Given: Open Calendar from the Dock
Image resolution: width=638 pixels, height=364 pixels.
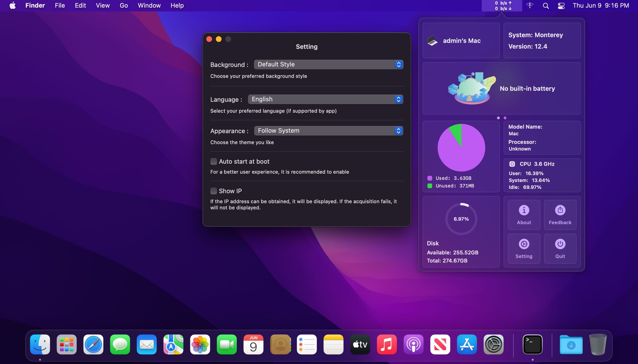Looking at the screenshot, I should click(x=253, y=344).
